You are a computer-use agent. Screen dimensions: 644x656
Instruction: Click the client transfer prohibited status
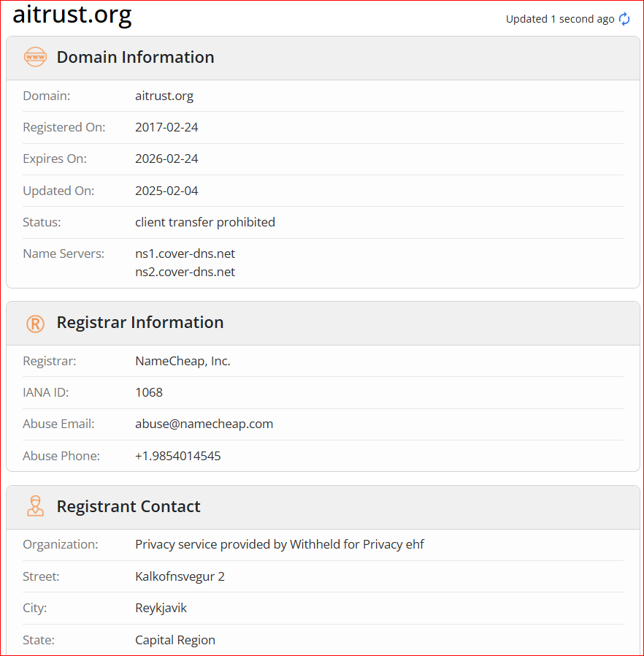click(x=205, y=222)
